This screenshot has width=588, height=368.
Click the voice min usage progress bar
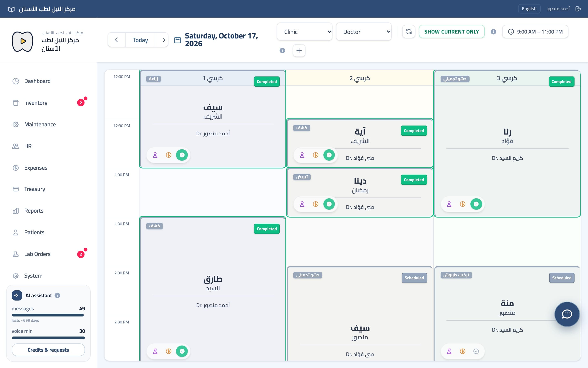pos(48,338)
